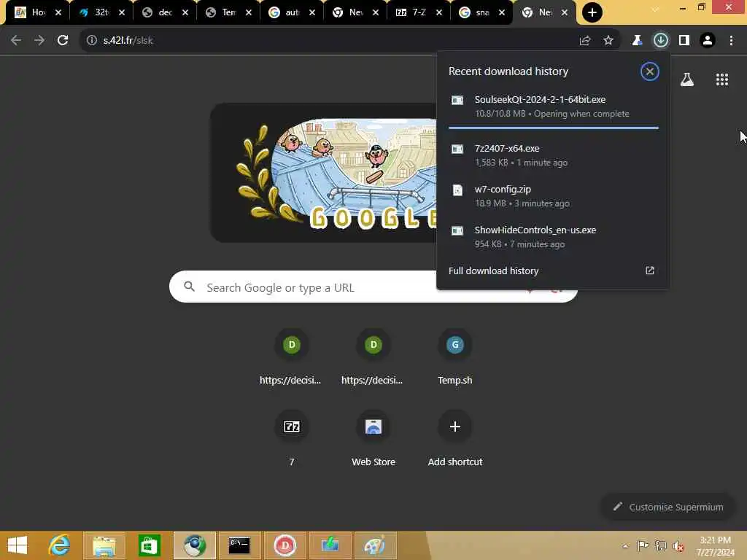Open the downloads toolbar icon
Screen dimensions: 747x560
pyautogui.click(x=660, y=40)
